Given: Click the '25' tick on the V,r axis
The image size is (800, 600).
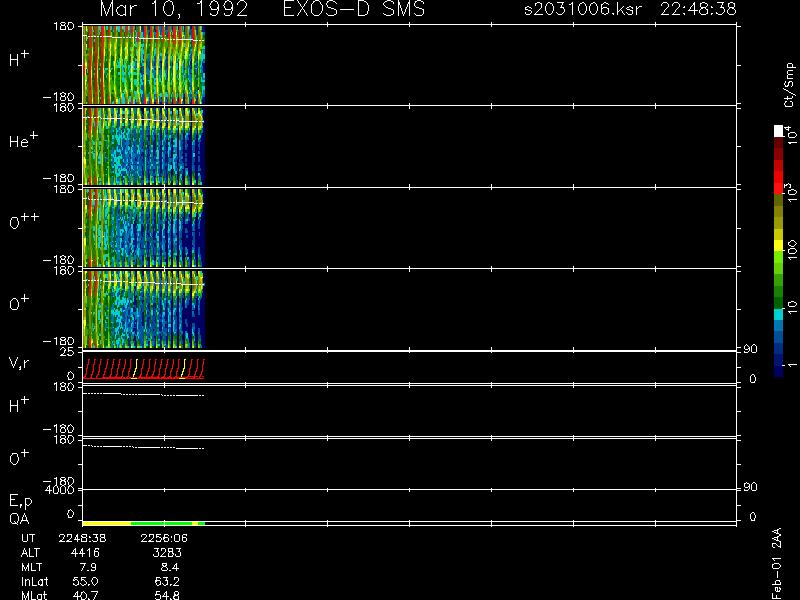Looking at the screenshot, I should point(67,352).
